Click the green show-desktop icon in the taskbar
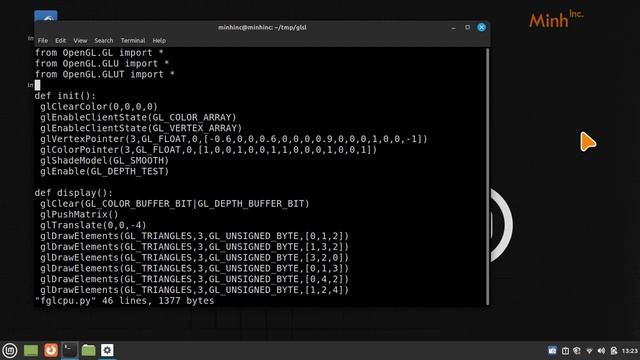The height and width of the screenshot is (360, 640). coord(31,350)
